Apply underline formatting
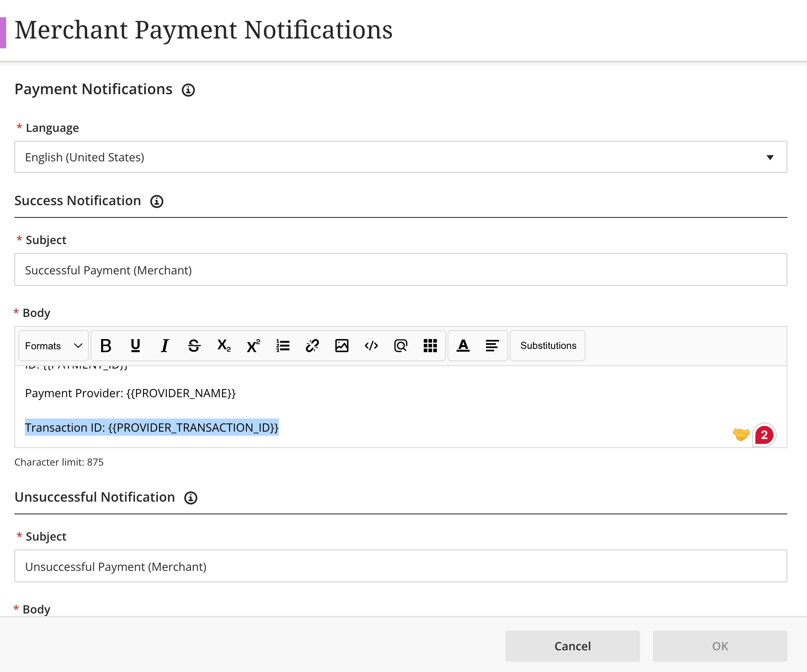Image resolution: width=807 pixels, height=672 pixels. point(136,346)
